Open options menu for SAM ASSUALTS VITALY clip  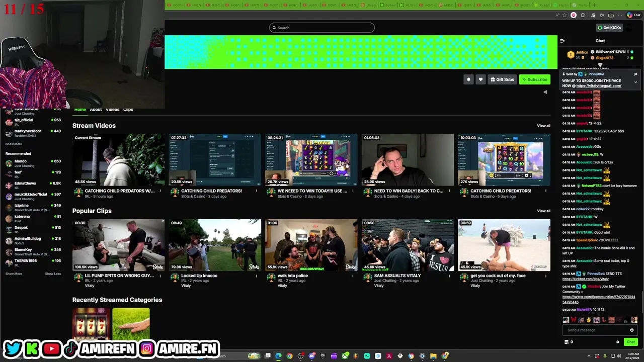[x=449, y=276]
